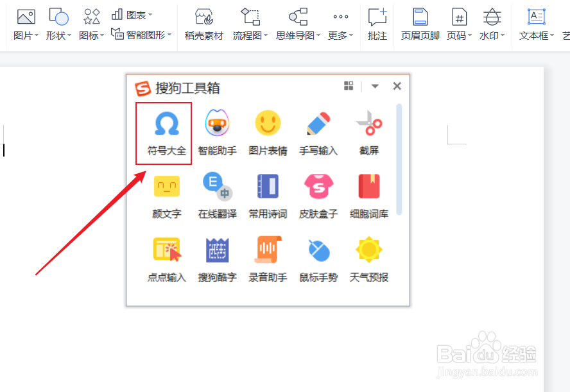Expand the 思维导图 dropdown arrow
570x392 pixels.
(318, 35)
